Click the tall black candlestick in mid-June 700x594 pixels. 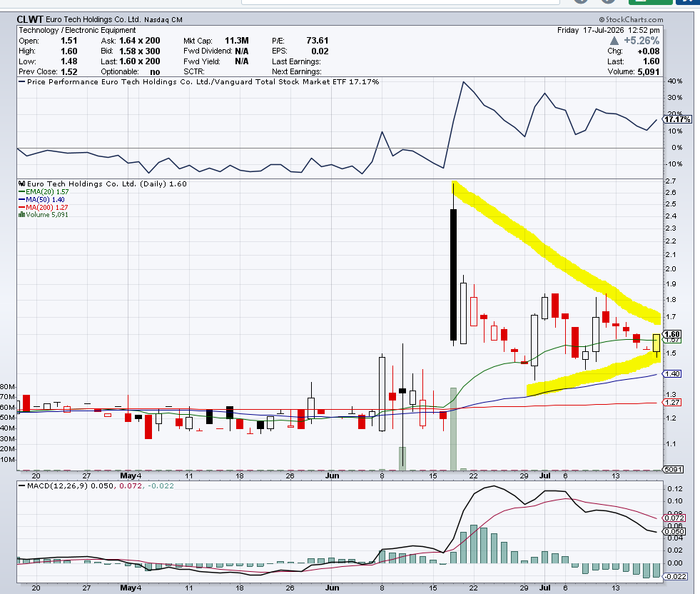(454, 275)
